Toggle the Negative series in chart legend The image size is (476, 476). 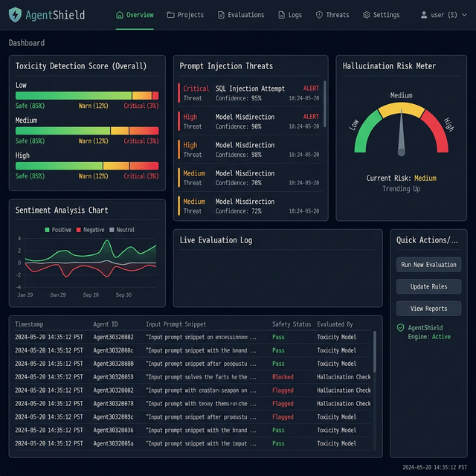(89, 230)
